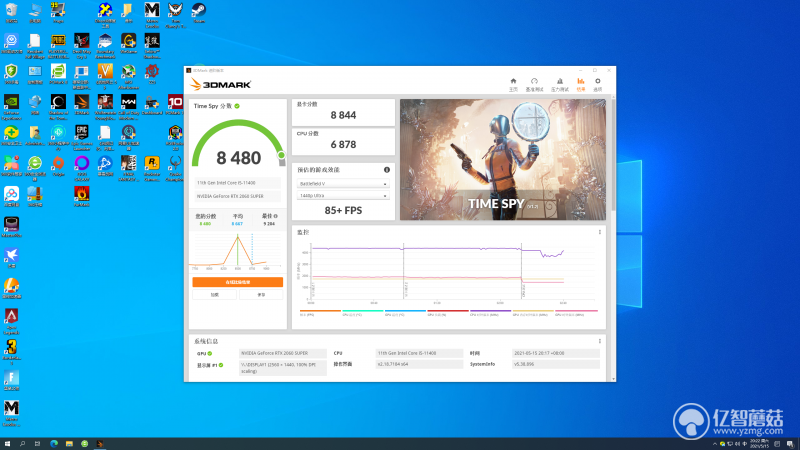Open Steam desktop shortcut

click(x=199, y=13)
